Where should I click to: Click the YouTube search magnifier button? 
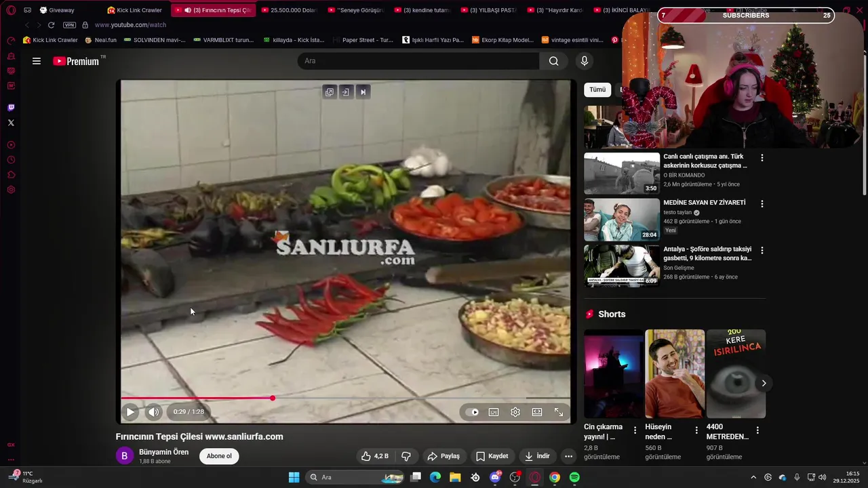click(553, 61)
